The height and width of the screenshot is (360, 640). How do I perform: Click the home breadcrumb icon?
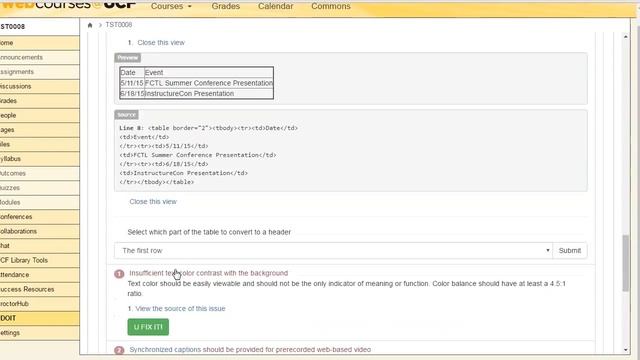[90, 25]
